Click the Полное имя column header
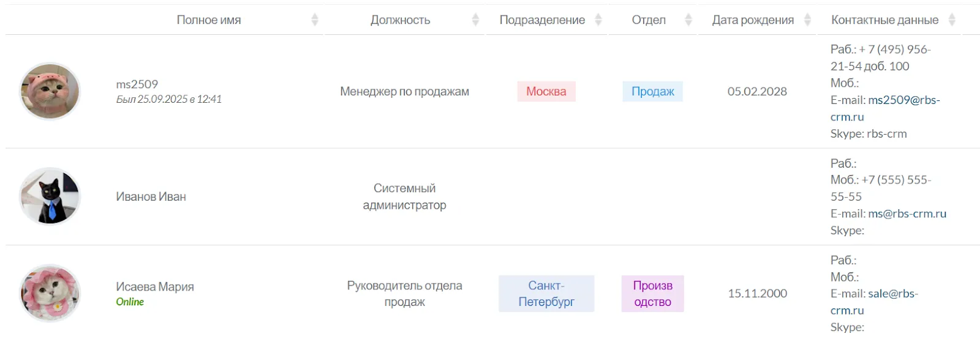Viewport: 980px width, 339px height. tap(208, 20)
